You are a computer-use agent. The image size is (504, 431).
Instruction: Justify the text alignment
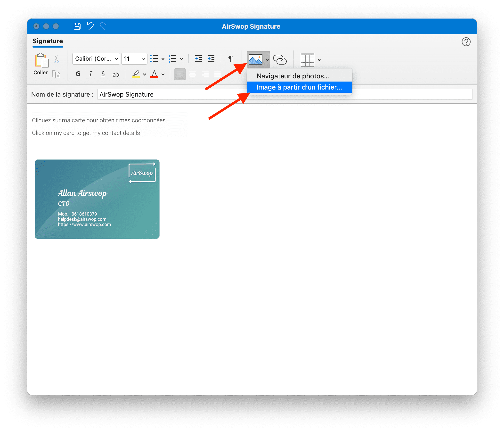pos(218,74)
